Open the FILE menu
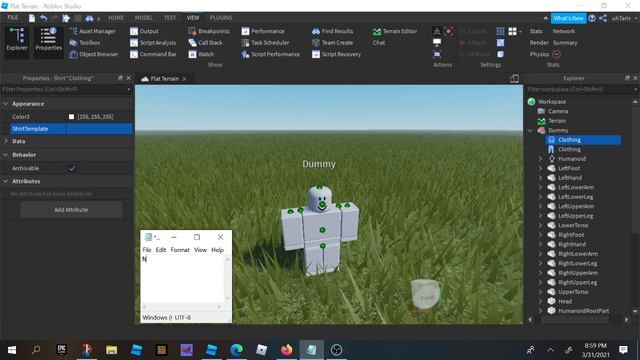 [13, 18]
